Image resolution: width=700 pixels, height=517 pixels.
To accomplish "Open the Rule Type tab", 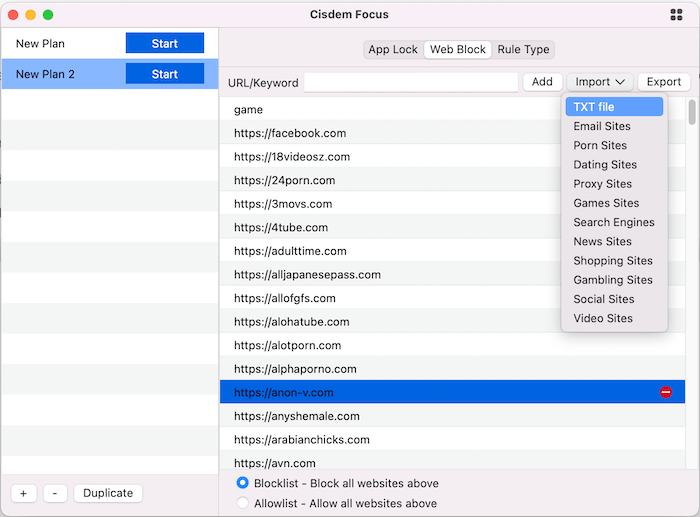I will 523,49.
